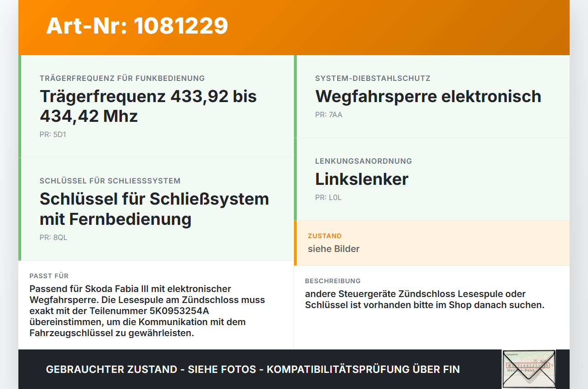Screen dimensions: 588x389
Task: Select 'Wegfahrsperre elektronisch' value
Action: click(428, 96)
